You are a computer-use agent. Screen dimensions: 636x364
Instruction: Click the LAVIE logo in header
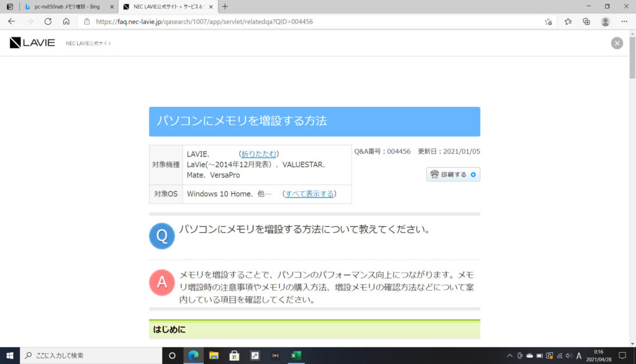coord(32,43)
